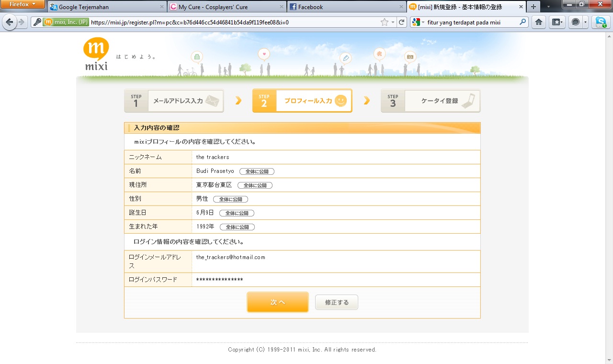
Task: Click 全体に公開 badge beside 東京都台東区
Action: pyautogui.click(x=255, y=185)
